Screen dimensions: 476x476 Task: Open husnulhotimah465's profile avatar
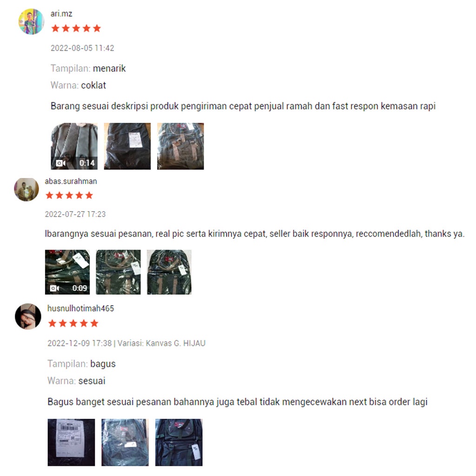coord(28,316)
